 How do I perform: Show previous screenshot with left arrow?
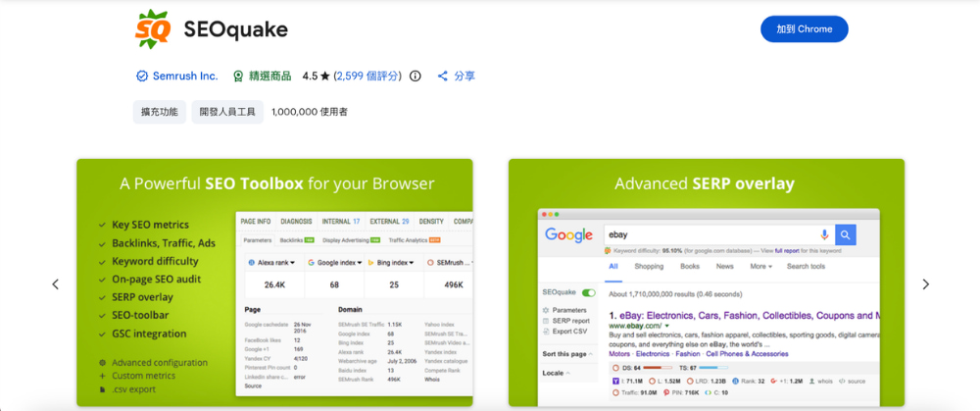(x=55, y=284)
